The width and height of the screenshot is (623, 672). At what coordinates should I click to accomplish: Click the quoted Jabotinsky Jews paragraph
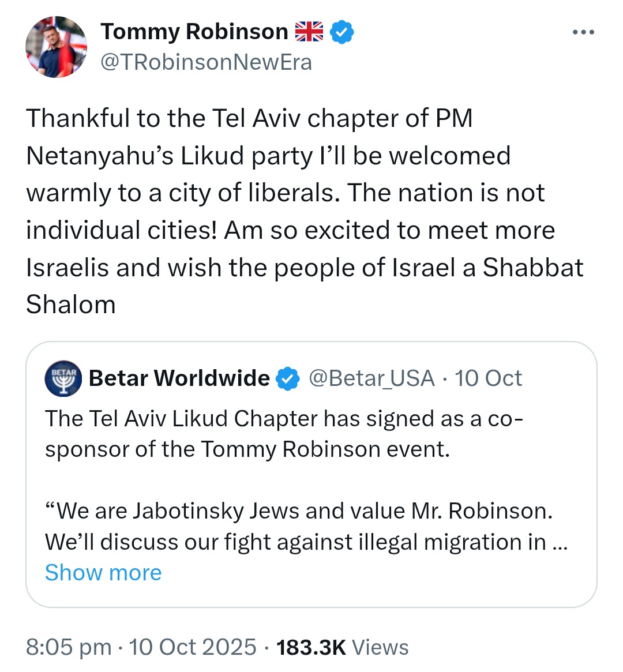tap(306, 526)
